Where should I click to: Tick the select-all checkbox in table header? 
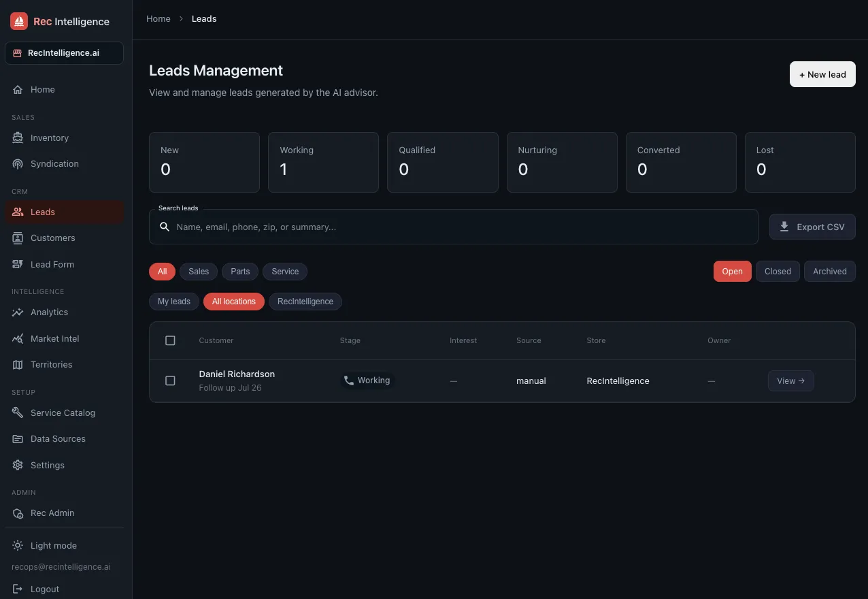point(170,340)
